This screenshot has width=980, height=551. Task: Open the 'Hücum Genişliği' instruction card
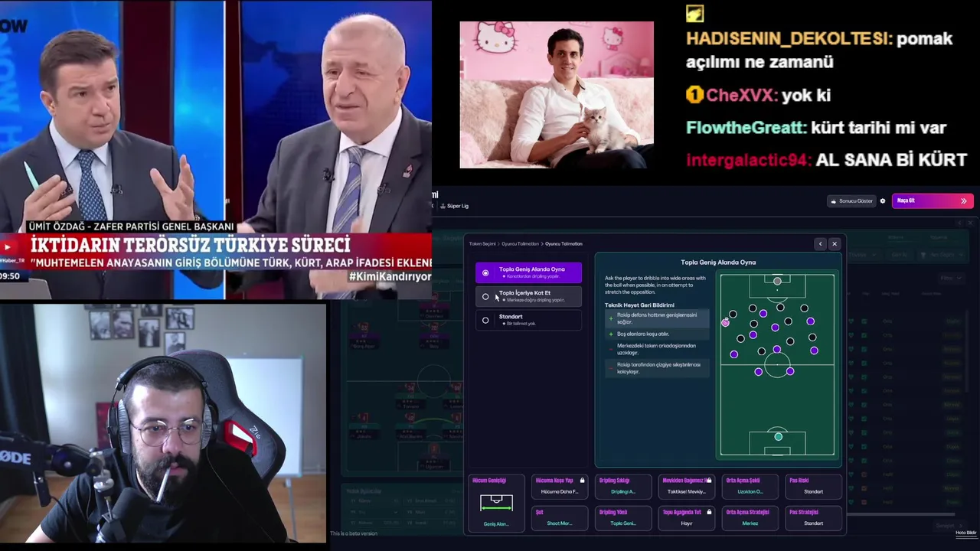[x=496, y=503]
